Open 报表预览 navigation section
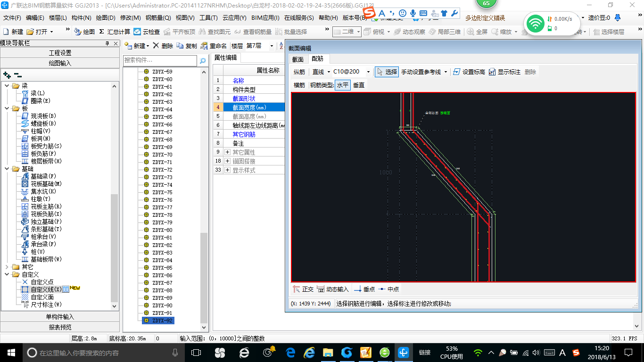644x362 pixels. 60,327
